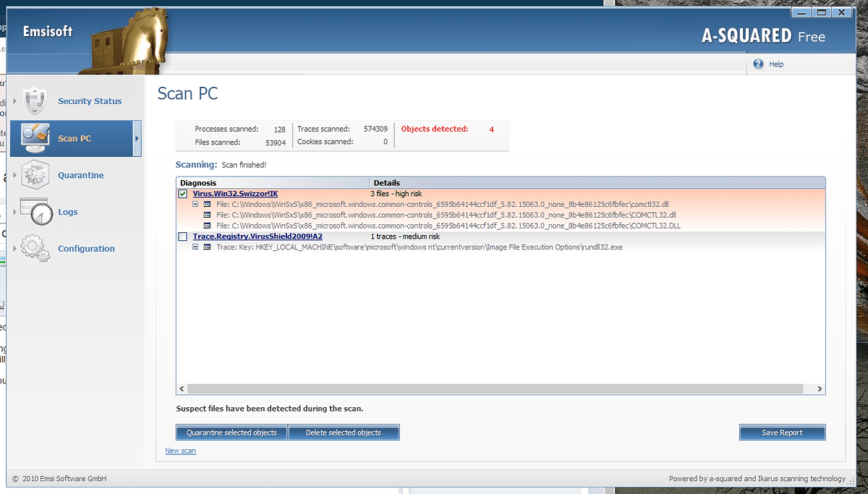Save the scan report
This screenshot has width=868, height=494.
pyautogui.click(x=781, y=433)
